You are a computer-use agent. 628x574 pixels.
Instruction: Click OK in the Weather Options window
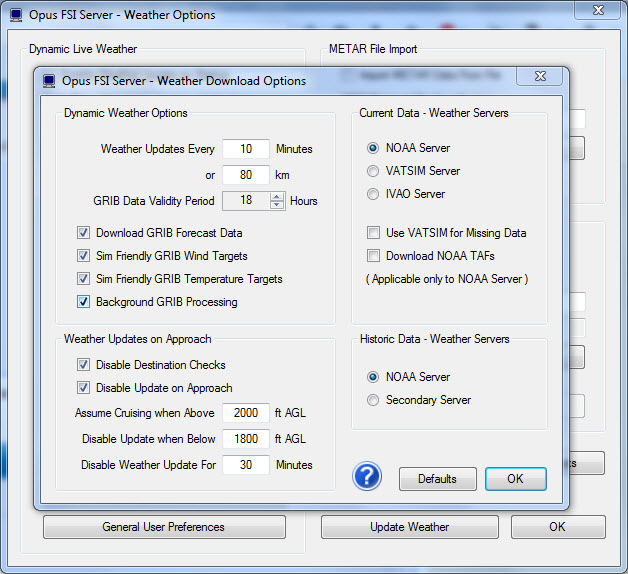(x=558, y=527)
